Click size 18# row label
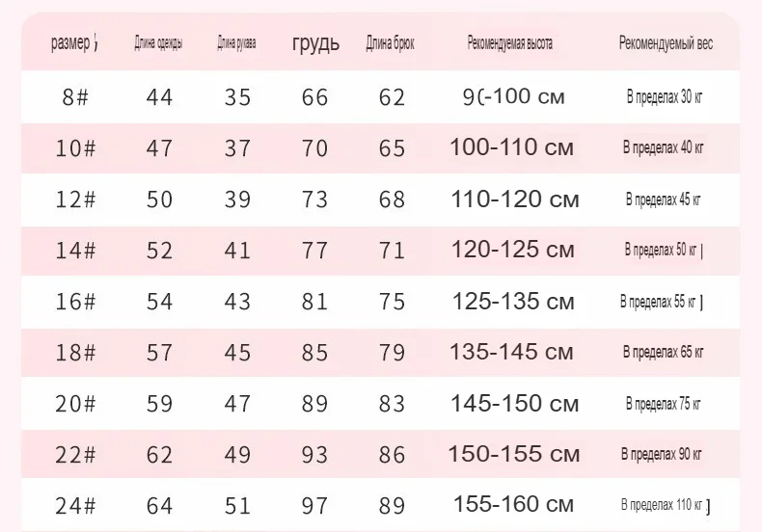This screenshot has width=762, height=532. pyautogui.click(x=75, y=353)
